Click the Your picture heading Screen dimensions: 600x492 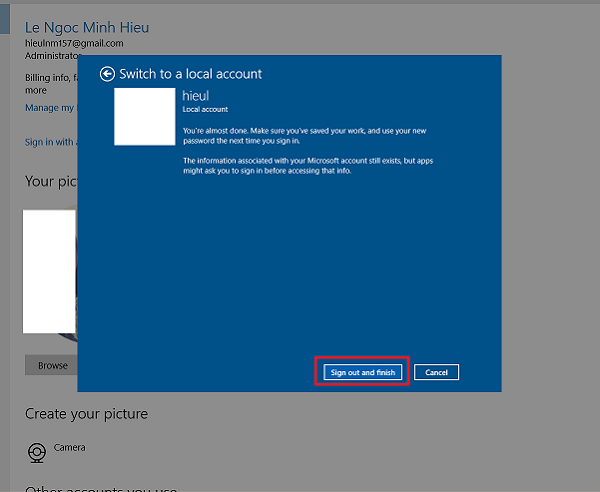(x=51, y=181)
